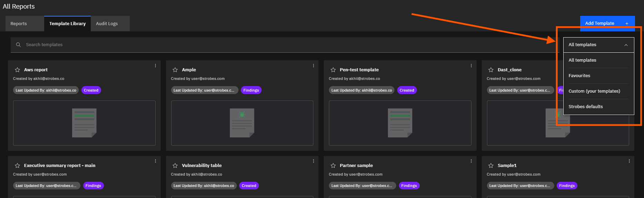Screen dimensions: 644x198
Task: Open options menu for Sample1 card
Action: [x=629, y=161]
